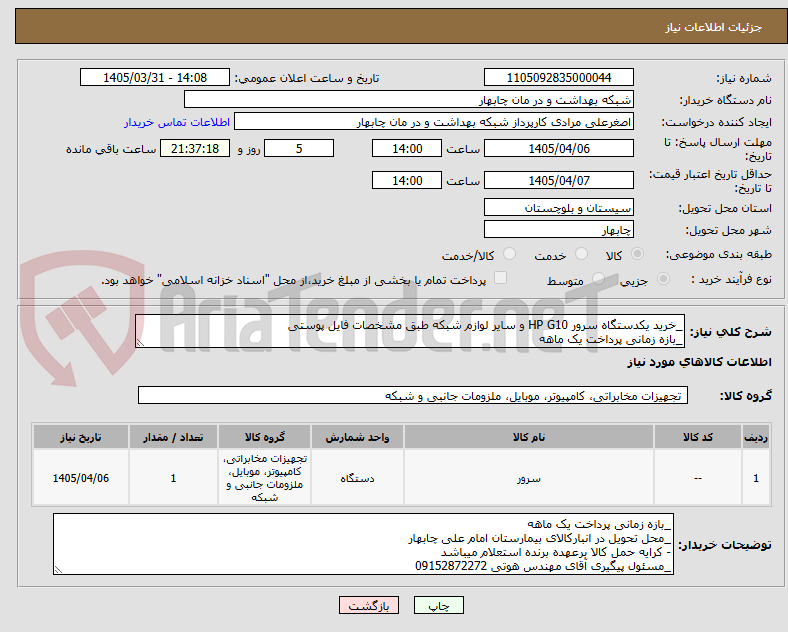This screenshot has height=632, width=788.
Task: Click the request creator field اصغرعلی مرادی
Action: tap(434, 122)
